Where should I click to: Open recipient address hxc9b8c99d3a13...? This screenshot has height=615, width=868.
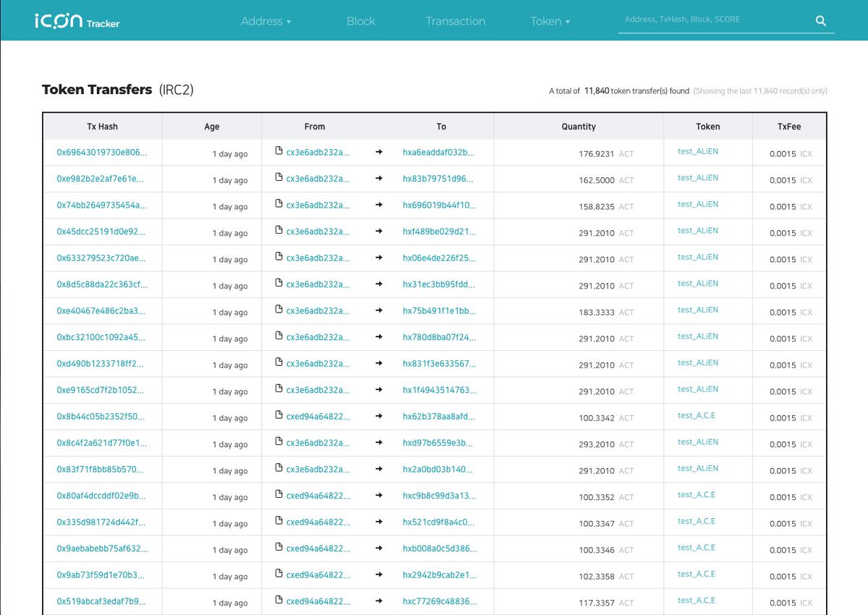tap(439, 496)
